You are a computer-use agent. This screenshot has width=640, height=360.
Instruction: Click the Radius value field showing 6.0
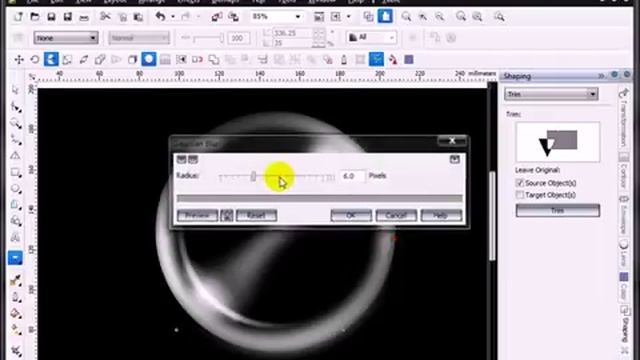click(x=353, y=176)
